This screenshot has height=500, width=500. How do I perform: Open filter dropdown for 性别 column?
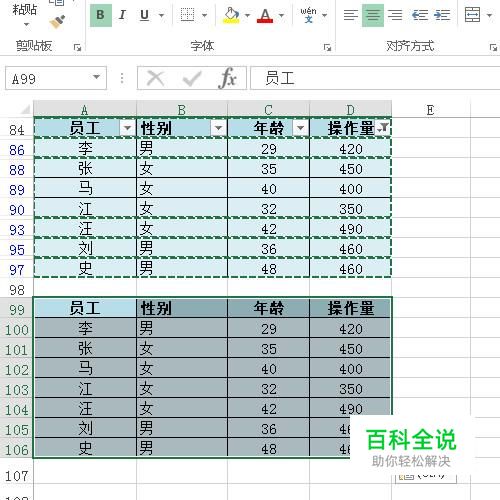[218, 128]
